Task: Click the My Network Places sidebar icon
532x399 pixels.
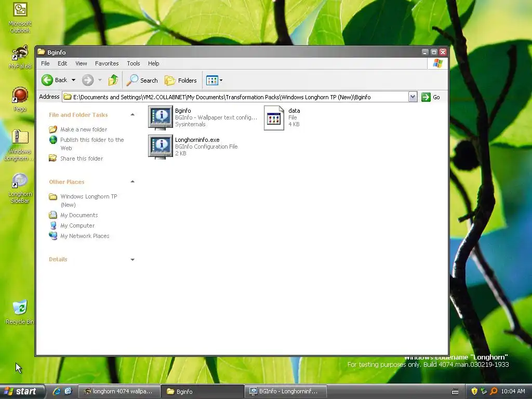Action: tap(53, 235)
